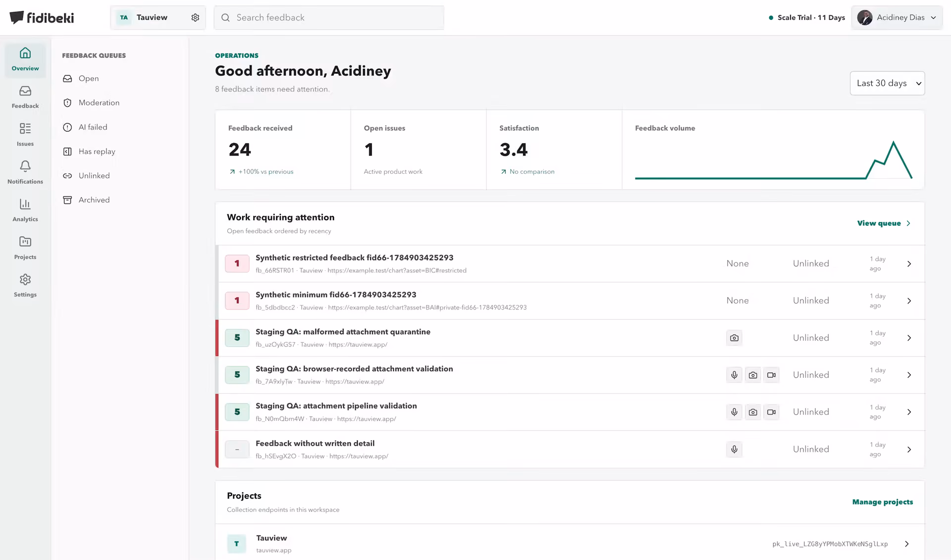Screen dimensions: 951x560
Task: Open the Issues section
Action: pyautogui.click(x=25, y=135)
